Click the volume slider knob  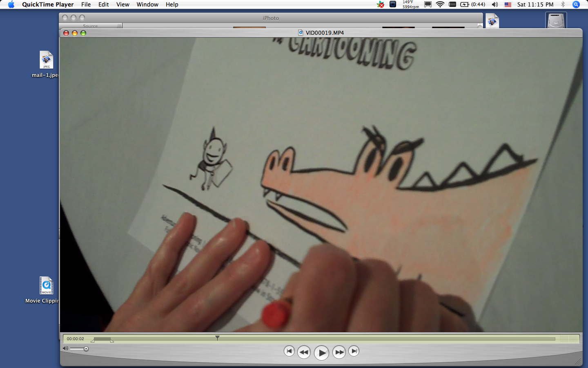click(x=86, y=349)
